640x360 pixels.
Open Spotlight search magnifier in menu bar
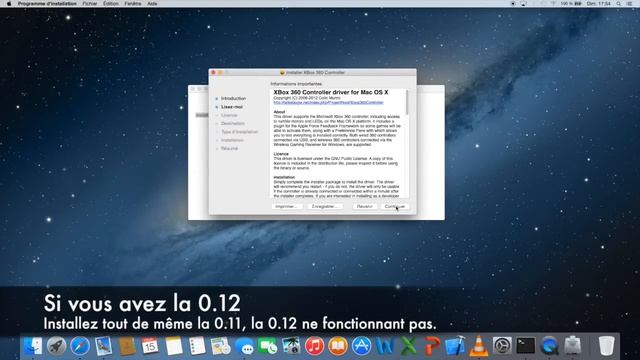pos(619,4)
